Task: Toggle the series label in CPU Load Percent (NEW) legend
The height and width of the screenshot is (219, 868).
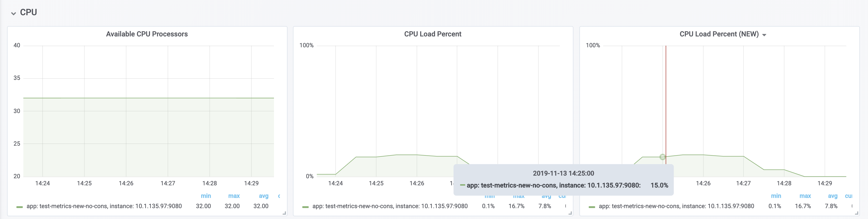Action: 676,206
